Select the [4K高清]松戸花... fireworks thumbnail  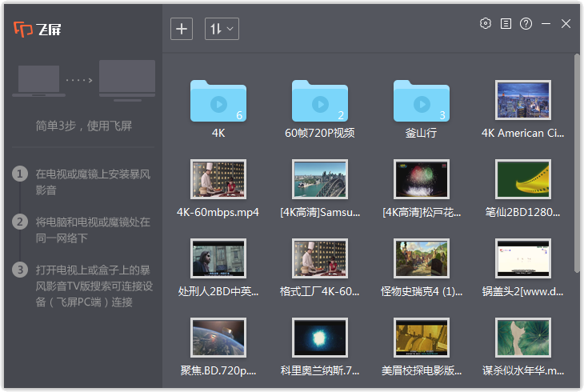pos(422,179)
